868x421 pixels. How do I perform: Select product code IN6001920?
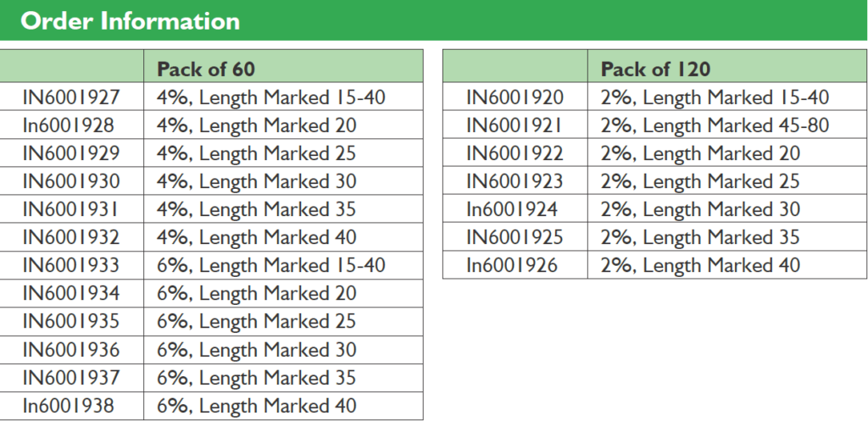(x=515, y=97)
